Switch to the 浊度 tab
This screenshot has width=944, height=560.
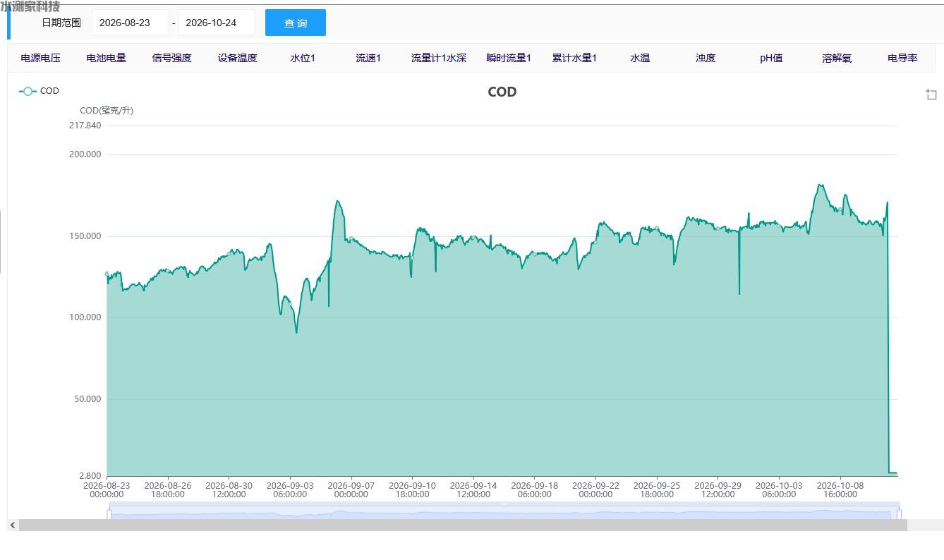point(706,58)
